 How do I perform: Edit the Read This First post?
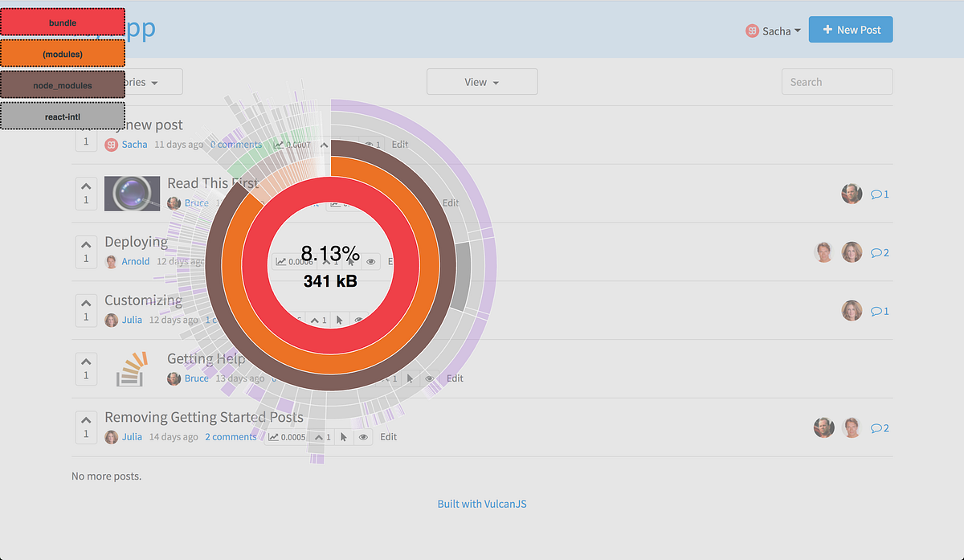[x=451, y=203]
